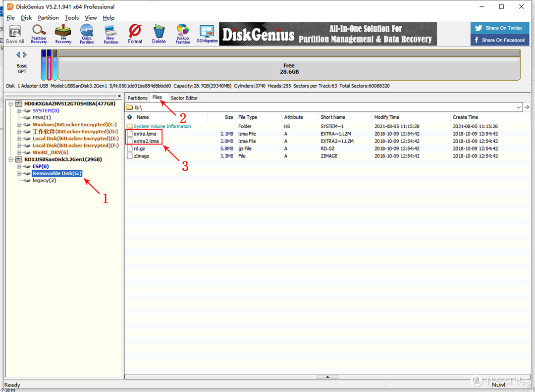Select WinRE_DRV(6) in the disk tree
Viewport: 535px width, 392px height.
coord(50,152)
